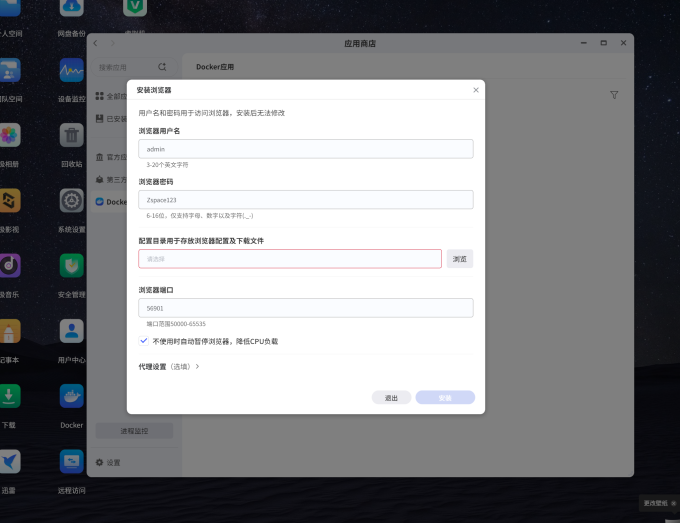Screen dimensions: 680x523
Task: Minimize the 应用商店 window
Action: click(x=584, y=43)
